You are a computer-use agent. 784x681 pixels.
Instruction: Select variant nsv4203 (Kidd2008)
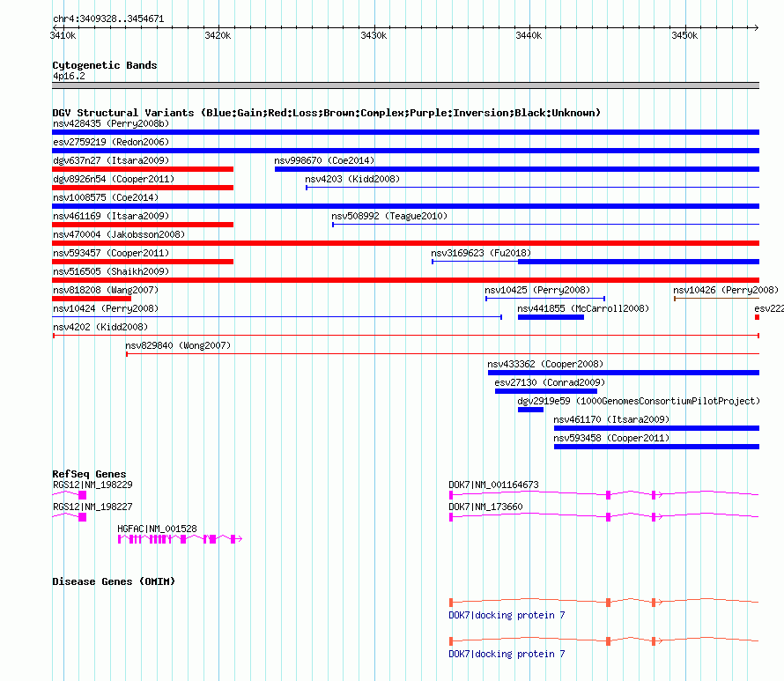click(x=532, y=188)
